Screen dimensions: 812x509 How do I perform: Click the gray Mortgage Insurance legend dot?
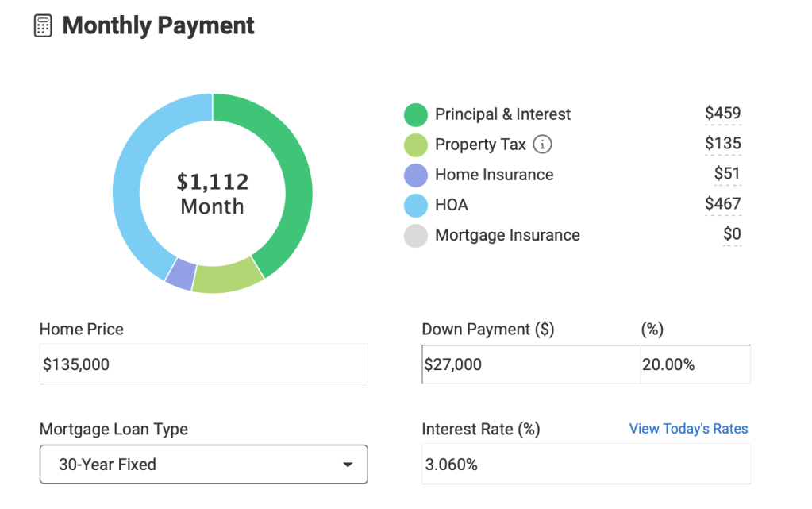[416, 235]
